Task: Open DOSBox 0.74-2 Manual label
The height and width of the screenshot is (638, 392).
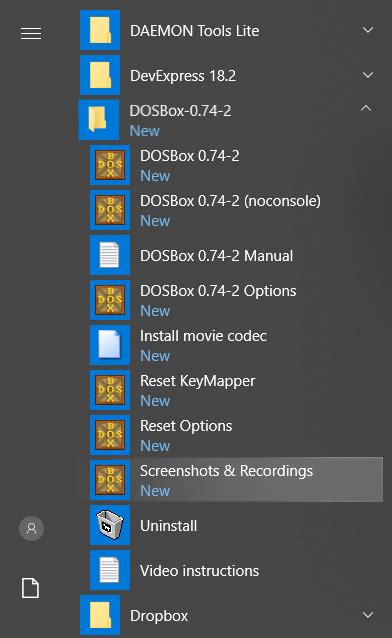Action: pos(217,256)
